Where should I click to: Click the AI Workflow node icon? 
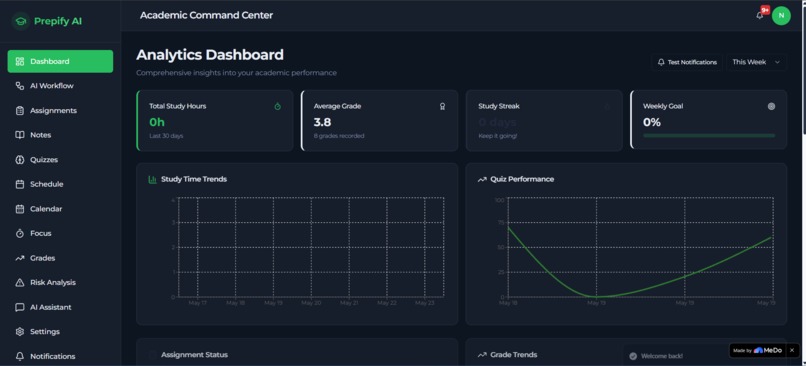tap(20, 86)
